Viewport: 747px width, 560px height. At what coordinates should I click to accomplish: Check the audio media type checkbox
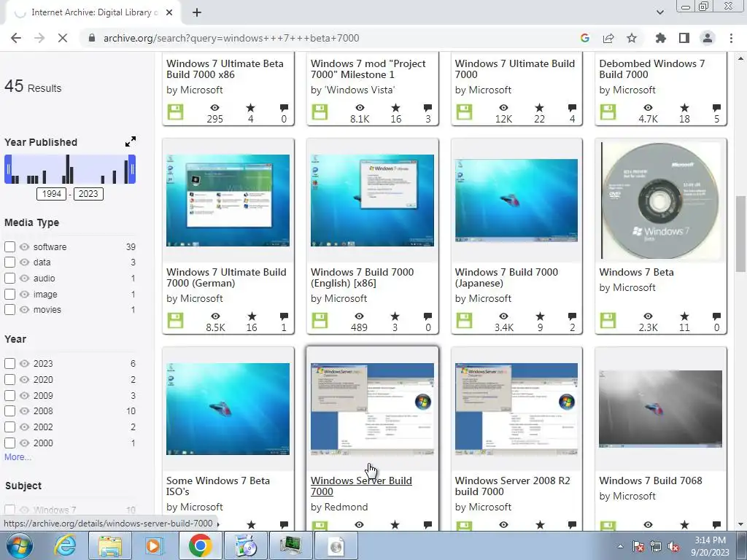pyautogui.click(x=9, y=278)
